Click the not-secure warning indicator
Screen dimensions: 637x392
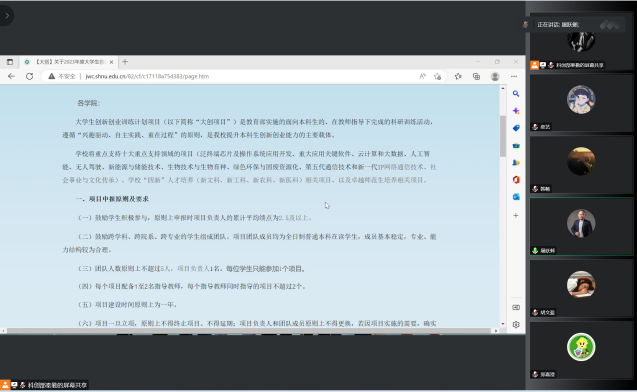tap(62, 76)
